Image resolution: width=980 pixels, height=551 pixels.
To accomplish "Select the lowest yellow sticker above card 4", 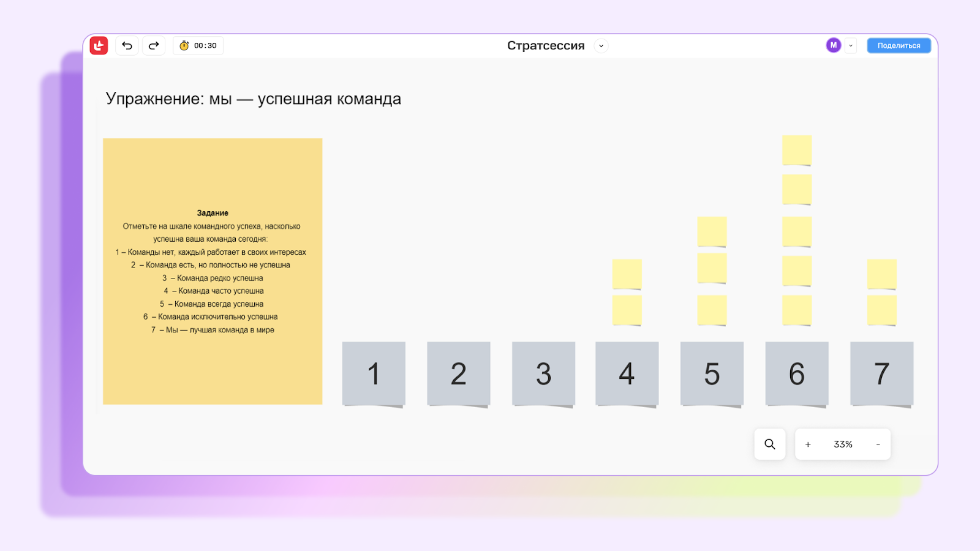I will [627, 310].
